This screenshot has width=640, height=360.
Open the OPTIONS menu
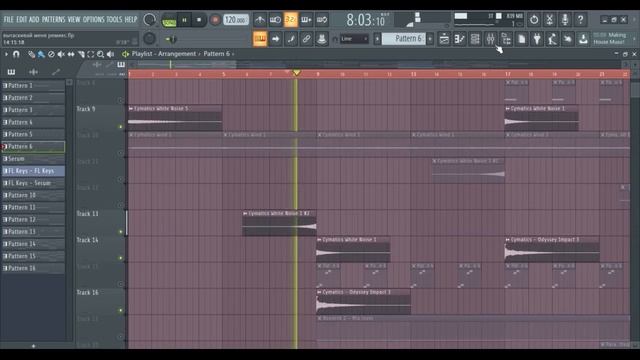93,20
